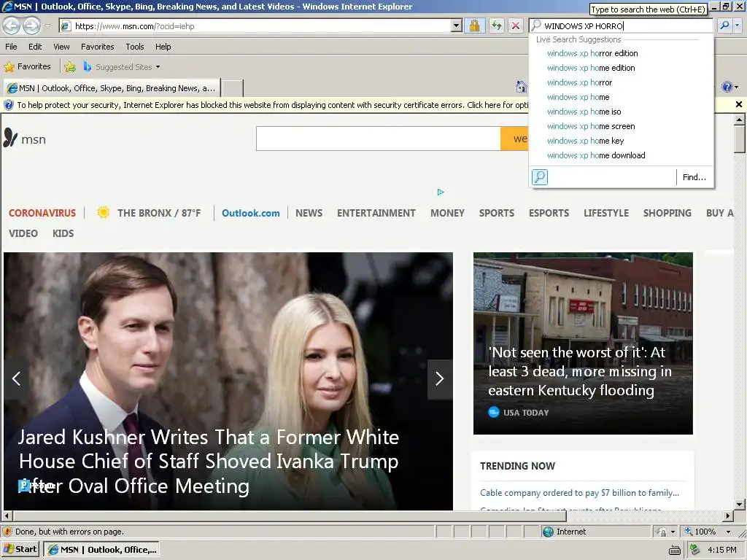
Task: Click the orange web search button
Action: (514, 139)
